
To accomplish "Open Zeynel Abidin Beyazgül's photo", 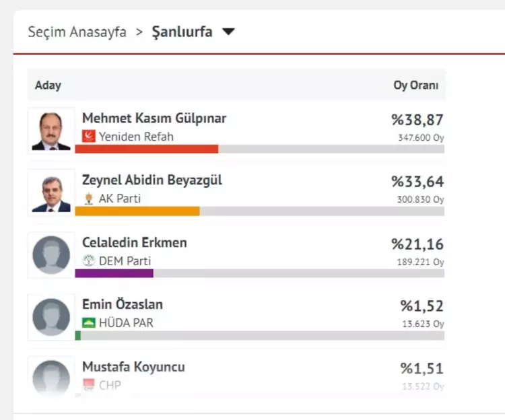I will point(51,193).
